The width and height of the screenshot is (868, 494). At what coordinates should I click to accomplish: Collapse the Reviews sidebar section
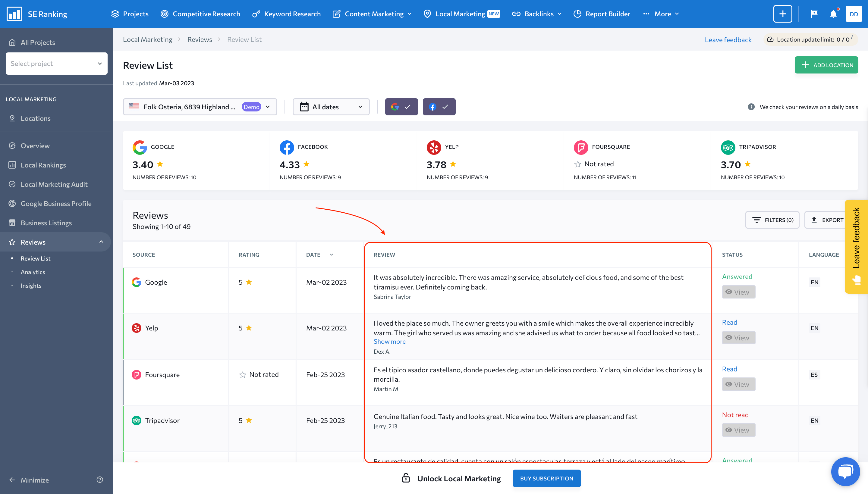tap(101, 242)
